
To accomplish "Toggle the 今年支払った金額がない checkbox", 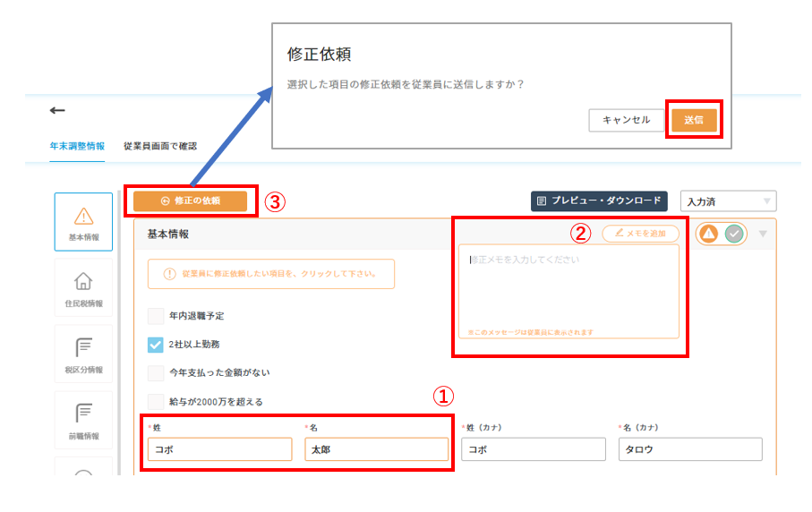I will [x=156, y=372].
